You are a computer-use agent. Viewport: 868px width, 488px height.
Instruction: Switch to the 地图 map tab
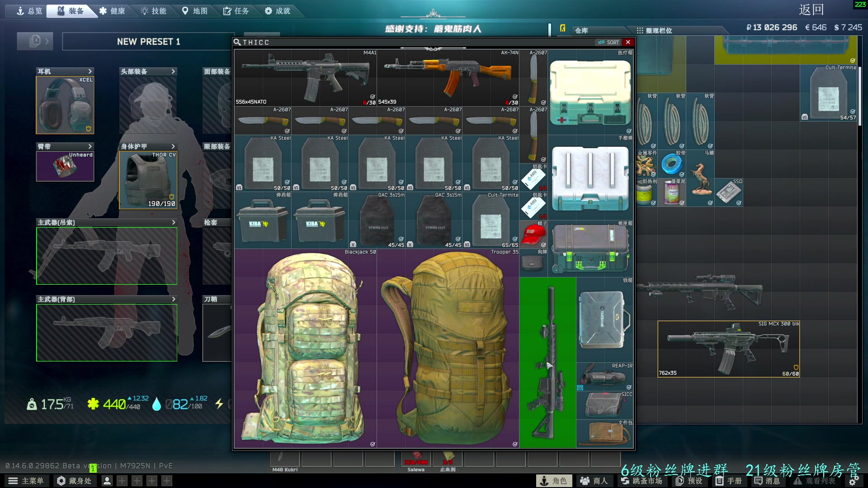[194, 11]
